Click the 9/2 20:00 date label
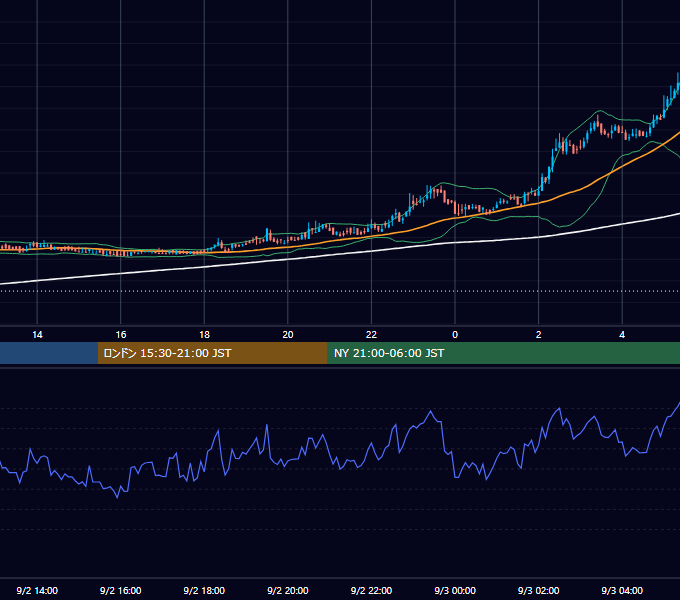 288,590
